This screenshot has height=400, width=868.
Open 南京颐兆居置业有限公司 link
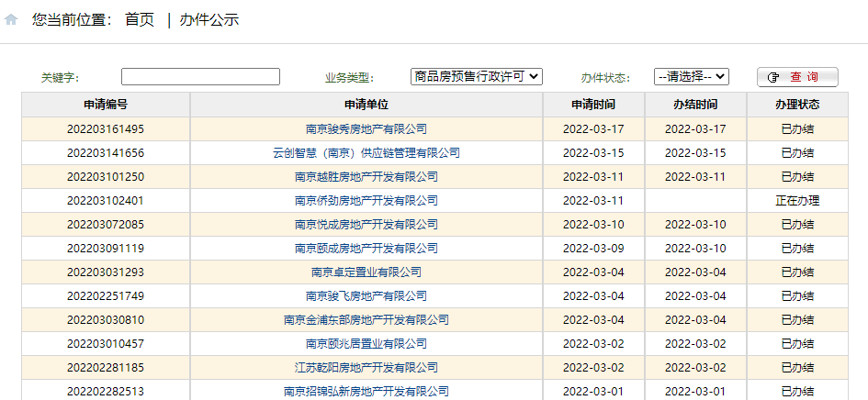tap(366, 343)
